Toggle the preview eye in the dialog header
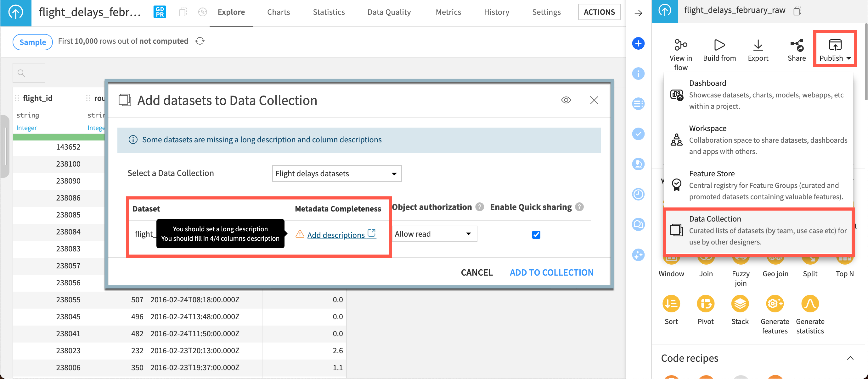 click(566, 100)
